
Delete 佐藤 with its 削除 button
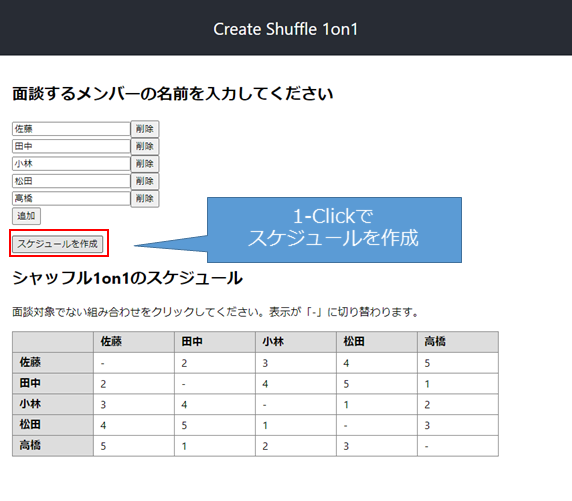tap(145, 129)
